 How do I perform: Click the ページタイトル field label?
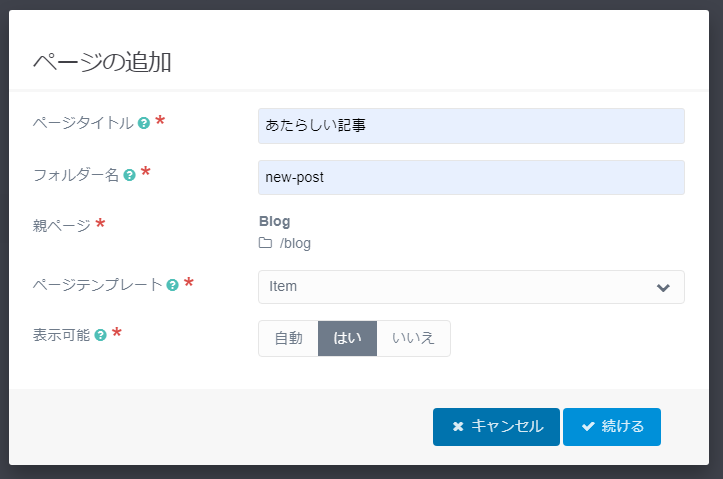(x=83, y=123)
